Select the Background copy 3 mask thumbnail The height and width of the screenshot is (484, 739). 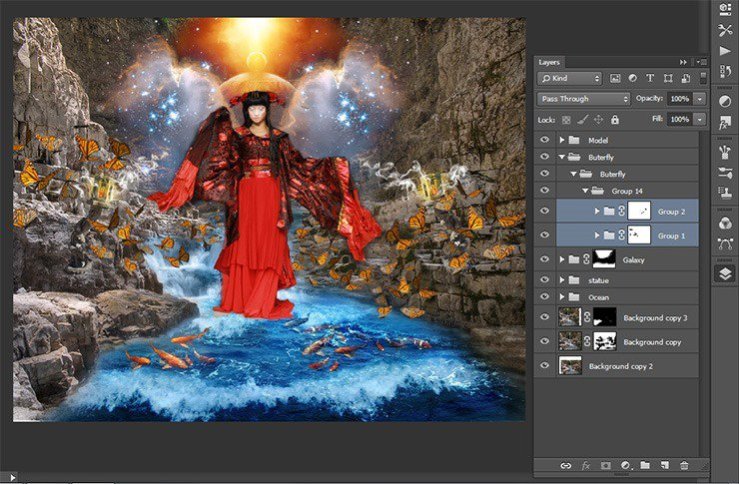point(604,317)
